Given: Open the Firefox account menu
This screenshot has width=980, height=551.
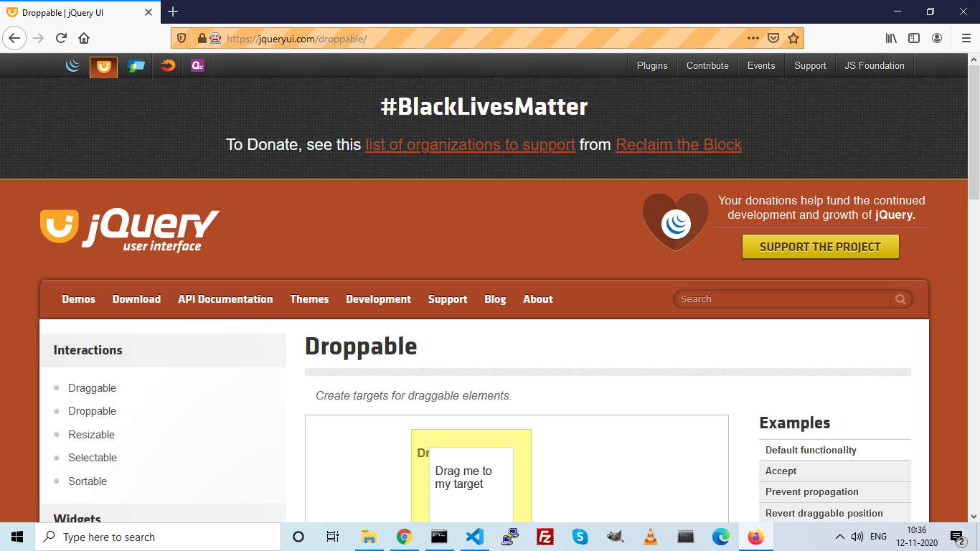Looking at the screenshot, I should (x=937, y=38).
